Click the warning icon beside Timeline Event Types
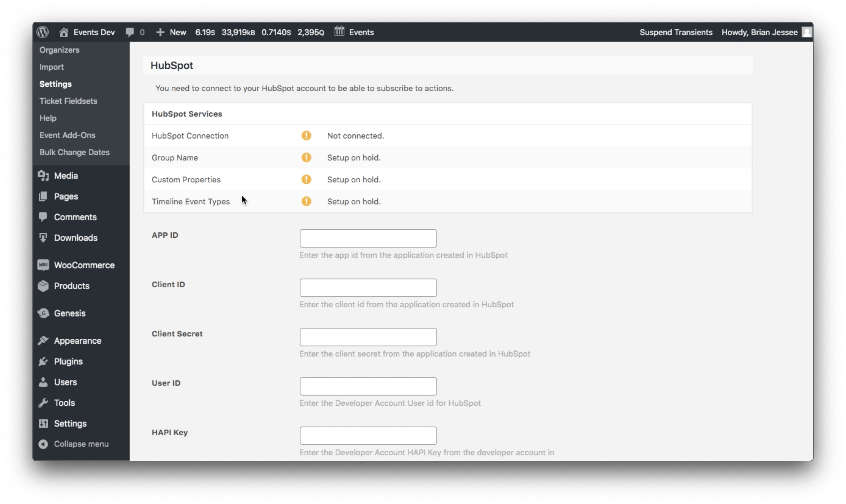 click(306, 201)
